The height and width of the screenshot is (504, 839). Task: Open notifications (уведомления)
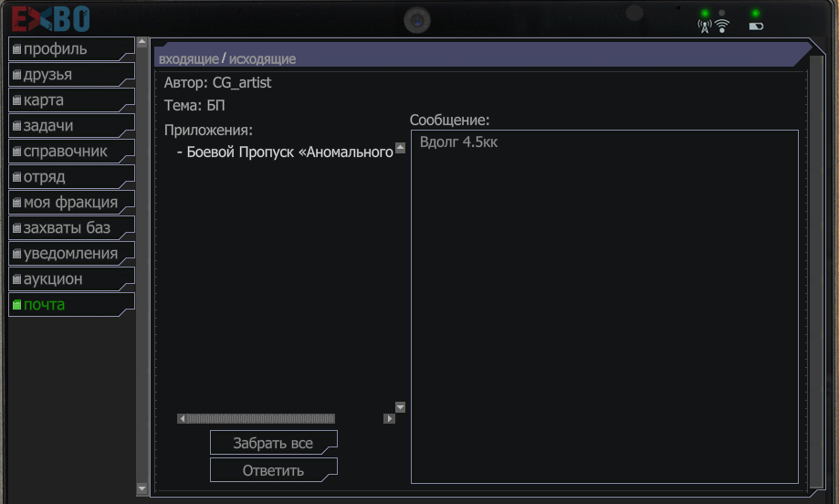[x=70, y=253]
